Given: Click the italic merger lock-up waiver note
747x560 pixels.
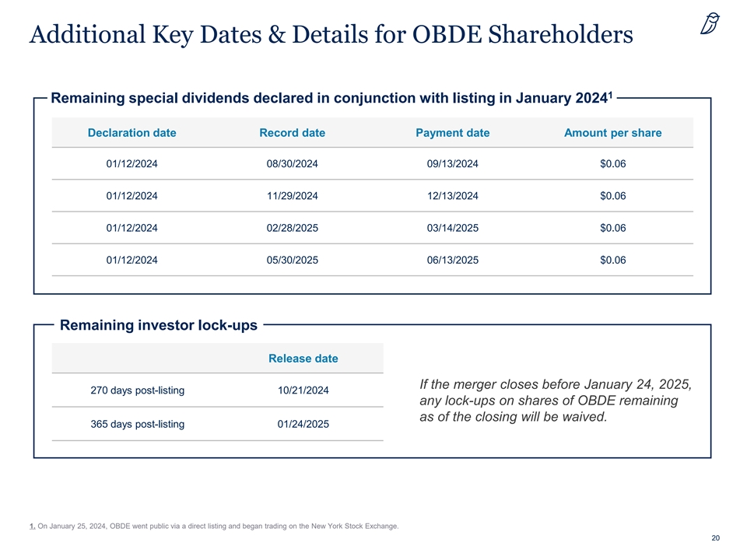Looking at the screenshot, I should (x=555, y=401).
